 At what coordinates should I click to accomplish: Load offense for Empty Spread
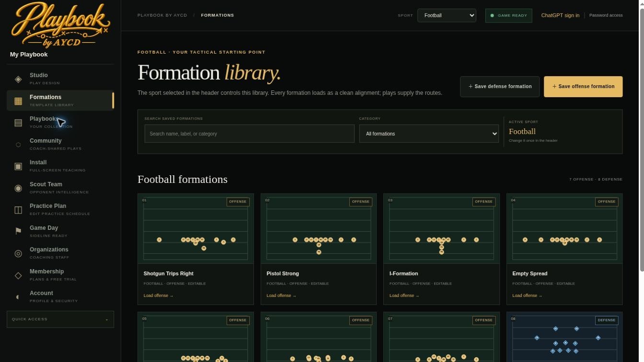(x=527, y=295)
